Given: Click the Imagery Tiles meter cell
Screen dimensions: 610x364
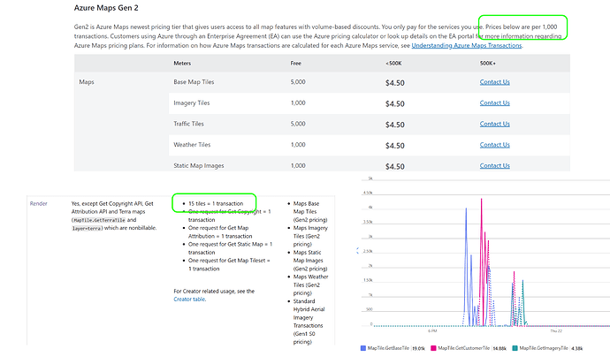Looking at the screenshot, I should pyautogui.click(x=192, y=103).
